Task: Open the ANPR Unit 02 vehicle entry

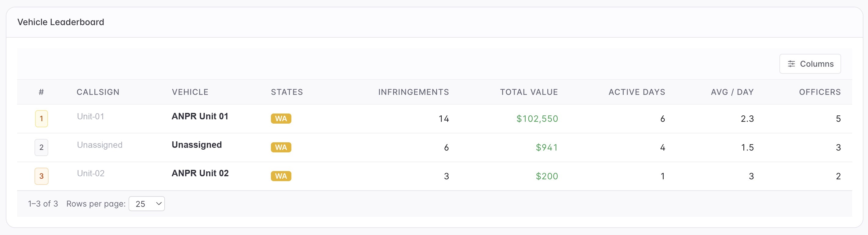Action: pyautogui.click(x=200, y=173)
